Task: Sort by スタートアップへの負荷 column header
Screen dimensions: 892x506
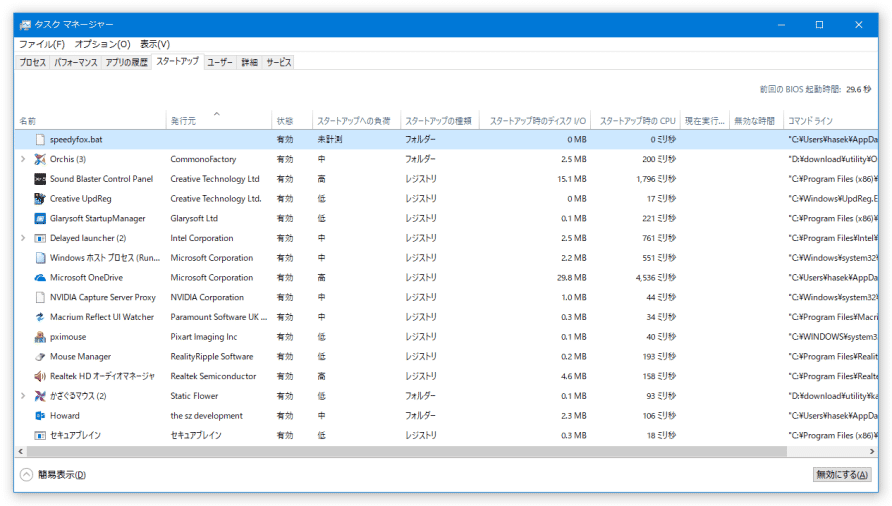Action: pos(356,121)
